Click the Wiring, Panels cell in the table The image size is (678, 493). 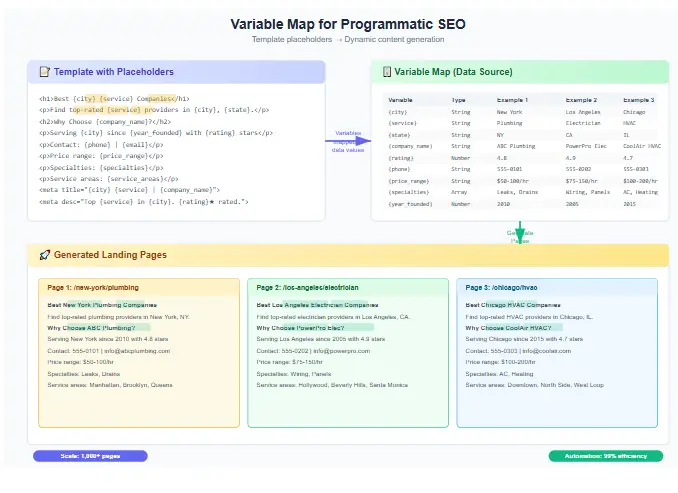[588, 192]
